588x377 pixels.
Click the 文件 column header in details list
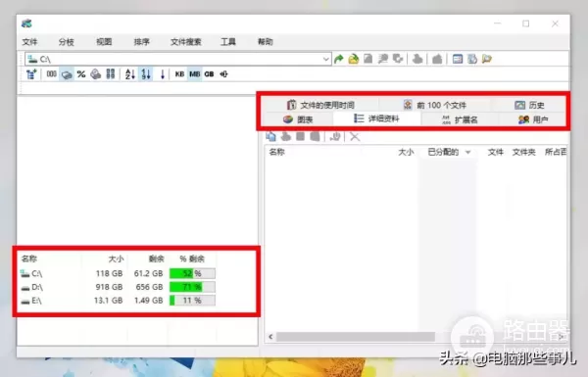pyautogui.click(x=495, y=152)
